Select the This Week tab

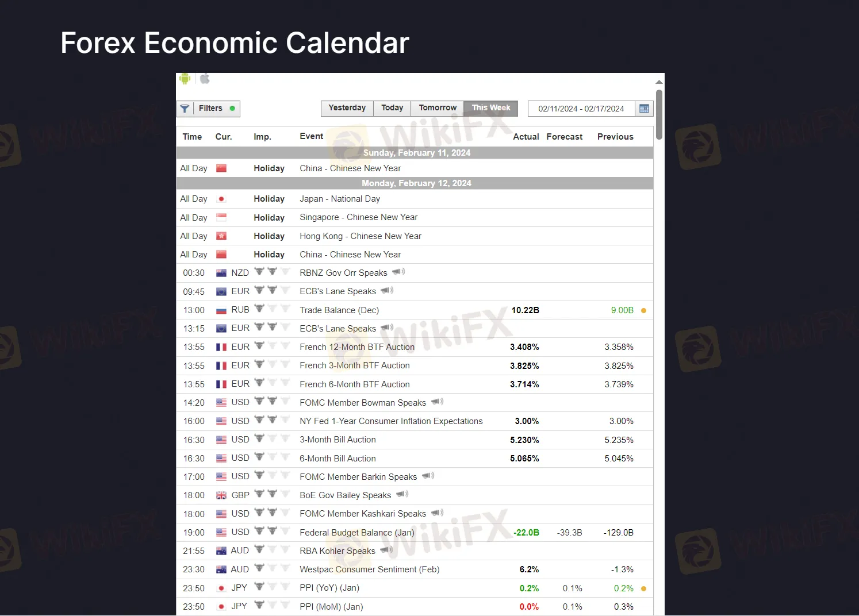pyautogui.click(x=491, y=108)
